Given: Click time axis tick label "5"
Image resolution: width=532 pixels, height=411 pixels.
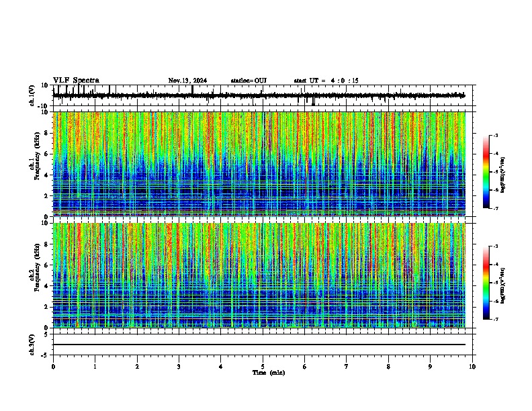Looking at the screenshot, I should 263,367.
